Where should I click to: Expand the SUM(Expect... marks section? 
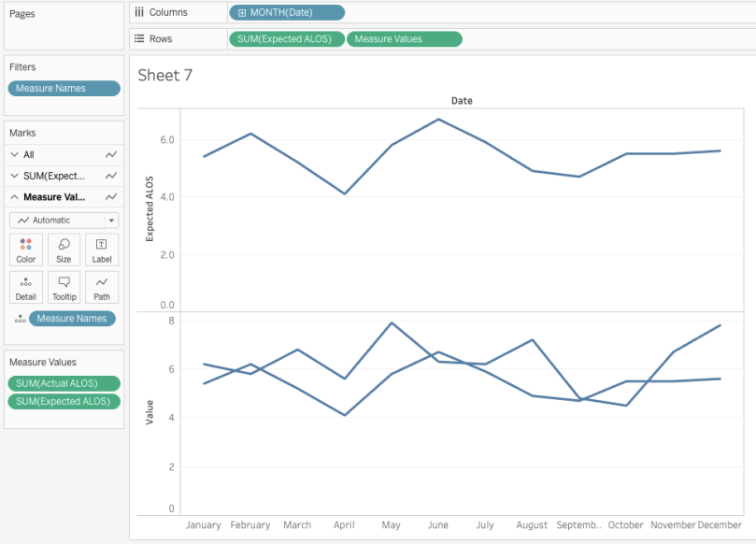pyautogui.click(x=14, y=176)
